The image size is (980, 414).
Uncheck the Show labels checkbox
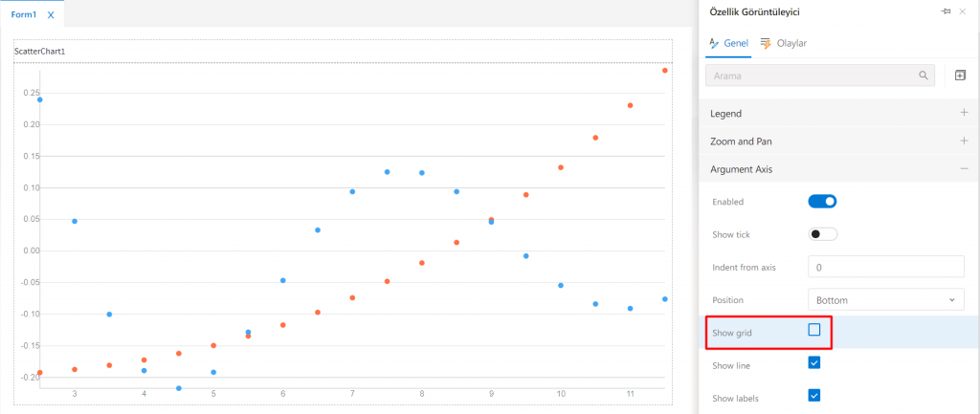814,395
